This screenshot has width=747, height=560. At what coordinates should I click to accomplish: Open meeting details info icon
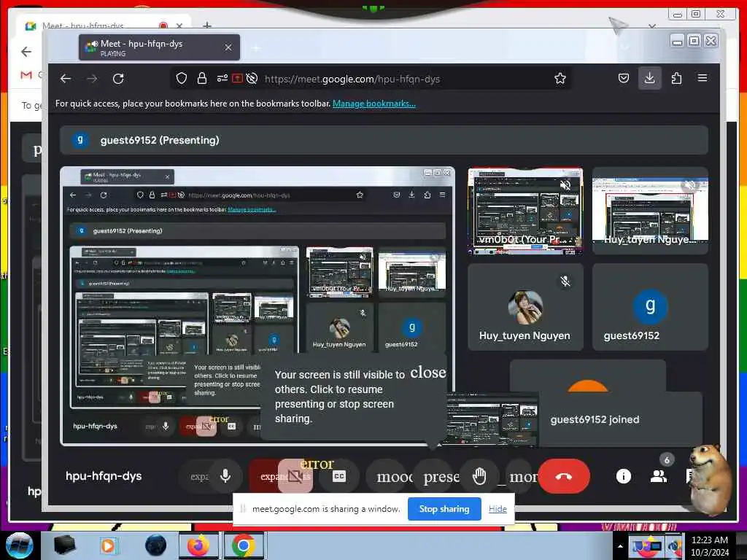[x=624, y=475]
